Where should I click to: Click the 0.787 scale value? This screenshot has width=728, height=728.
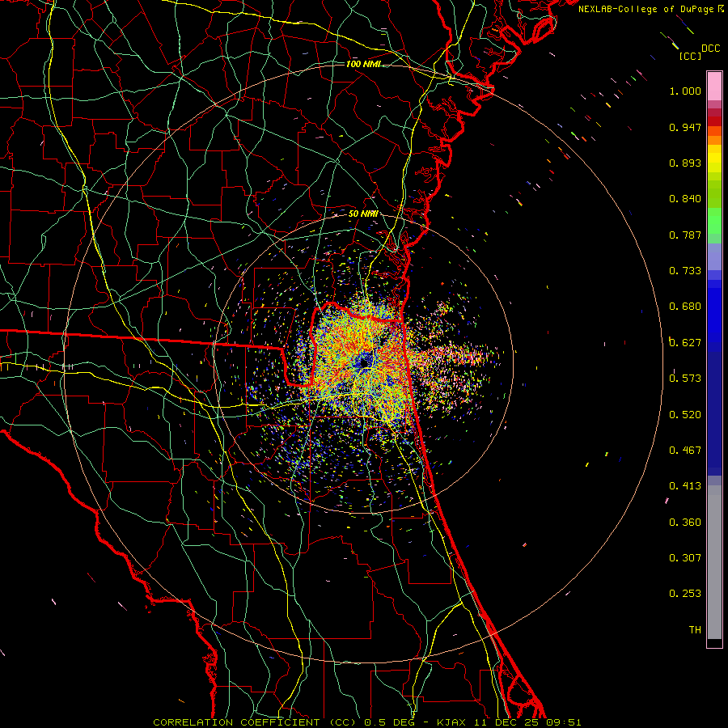pyautogui.click(x=685, y=235)
